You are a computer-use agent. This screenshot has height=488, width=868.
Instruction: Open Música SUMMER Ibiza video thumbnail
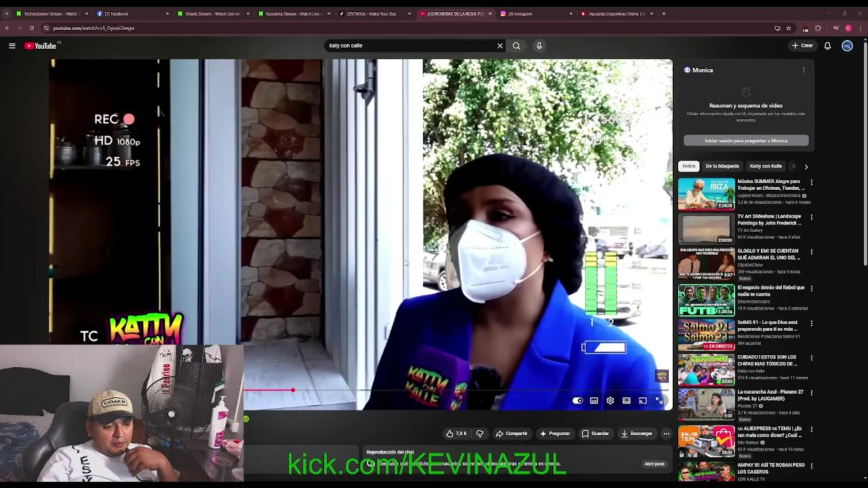(706, 193)
